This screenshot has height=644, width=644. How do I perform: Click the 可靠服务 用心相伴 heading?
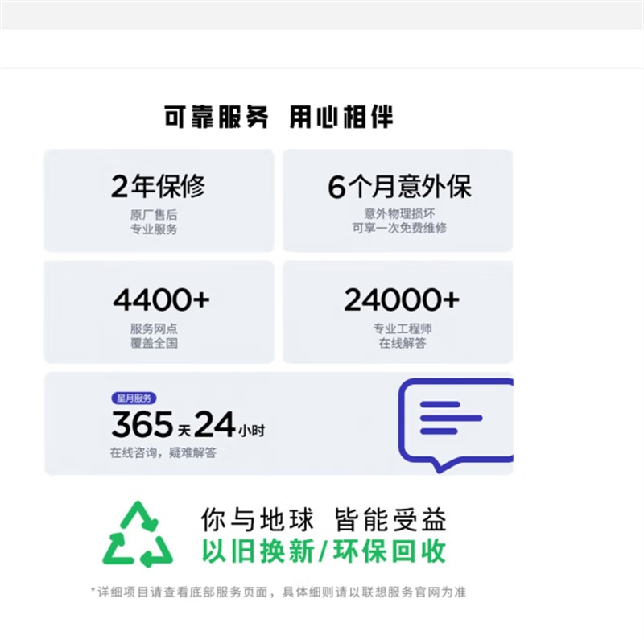point(279,117)
